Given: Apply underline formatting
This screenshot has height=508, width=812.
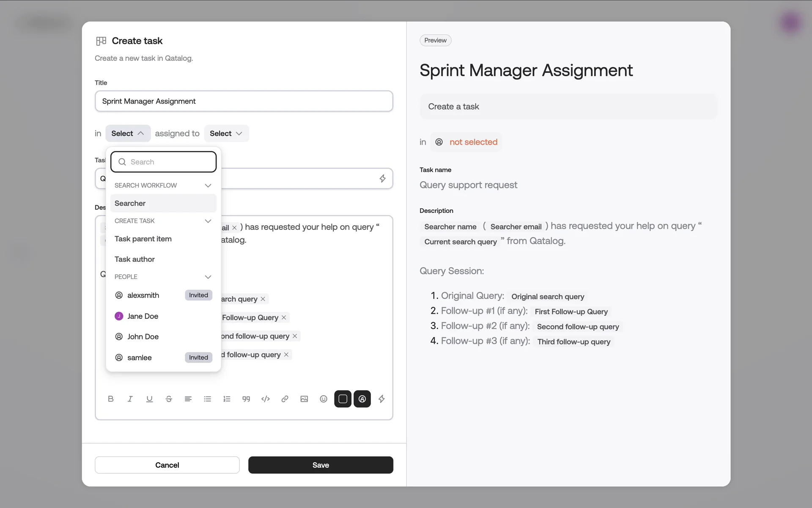Looking at the screenshot, I should (x=149, y=399).
